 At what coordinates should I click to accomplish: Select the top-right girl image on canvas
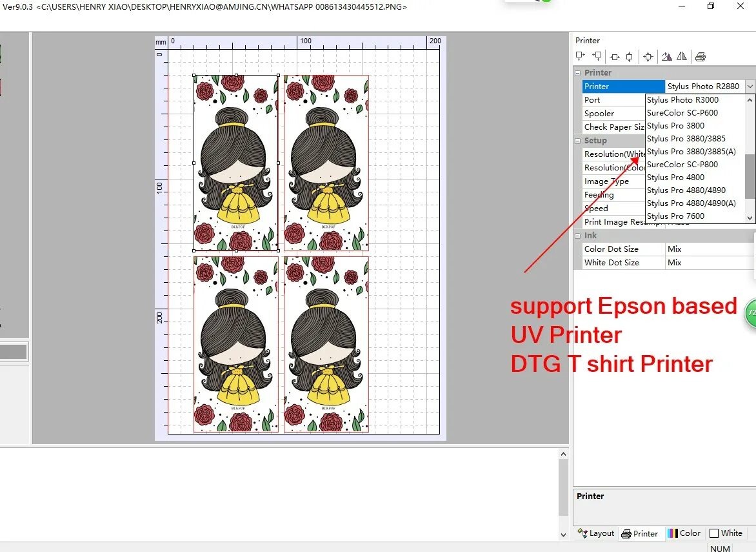click(326, 163)
